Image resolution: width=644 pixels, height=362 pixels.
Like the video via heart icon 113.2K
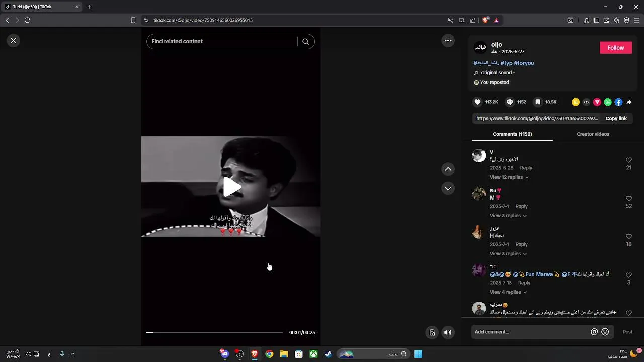point(478,102)
